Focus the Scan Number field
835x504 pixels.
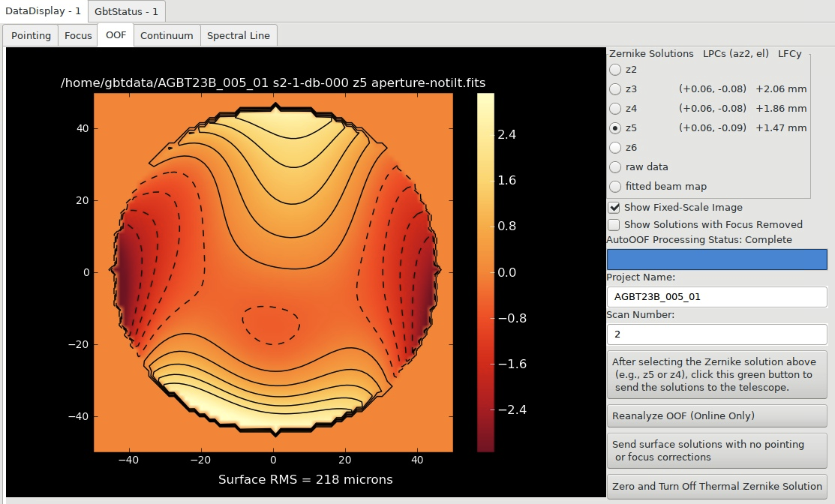pos(716,334)
